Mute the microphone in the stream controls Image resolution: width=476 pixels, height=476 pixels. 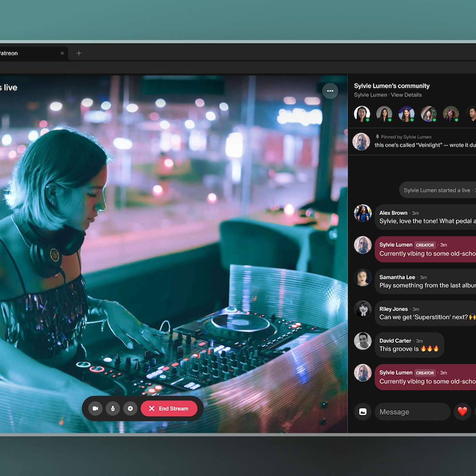click(x=113, y=408)
